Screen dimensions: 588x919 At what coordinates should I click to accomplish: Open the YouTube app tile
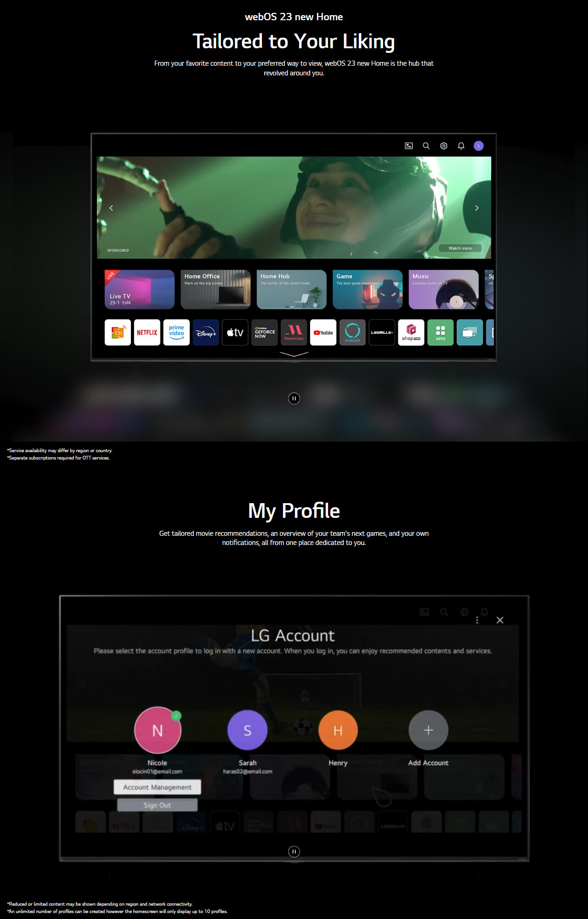(x=323, y=332)
